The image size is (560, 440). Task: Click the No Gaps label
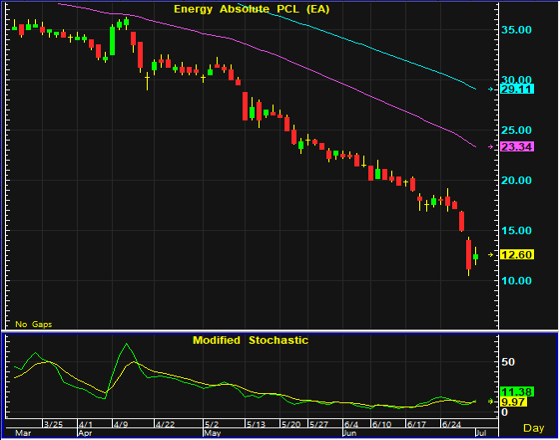(34, 324)
